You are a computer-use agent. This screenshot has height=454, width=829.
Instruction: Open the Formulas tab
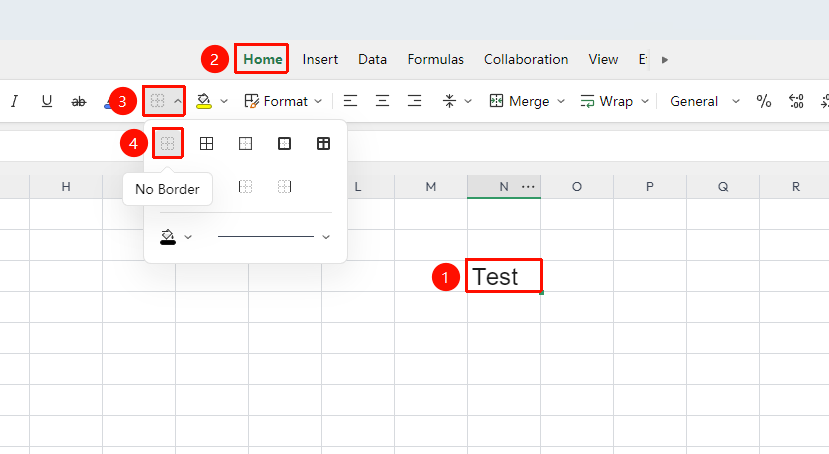point(436,59)
